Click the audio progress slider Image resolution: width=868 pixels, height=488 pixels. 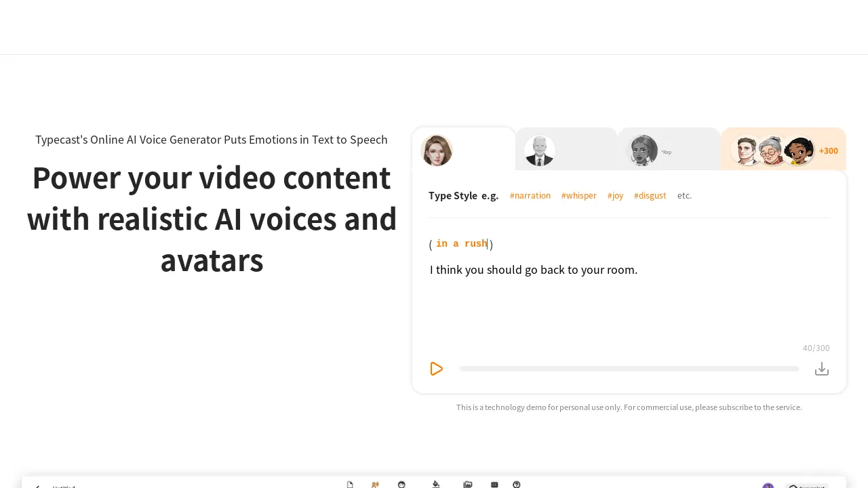[x=629, y=369]
